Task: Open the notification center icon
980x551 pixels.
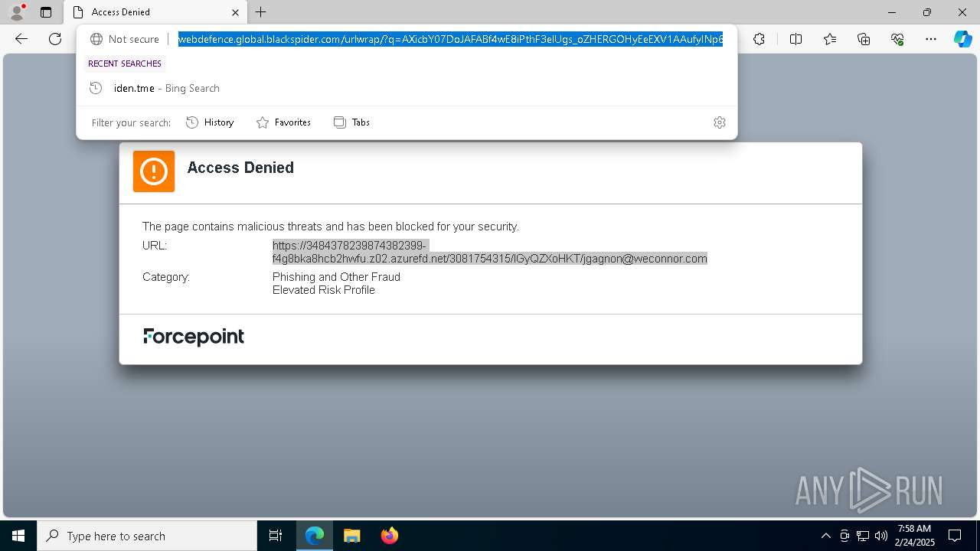Action: [955, 536]
